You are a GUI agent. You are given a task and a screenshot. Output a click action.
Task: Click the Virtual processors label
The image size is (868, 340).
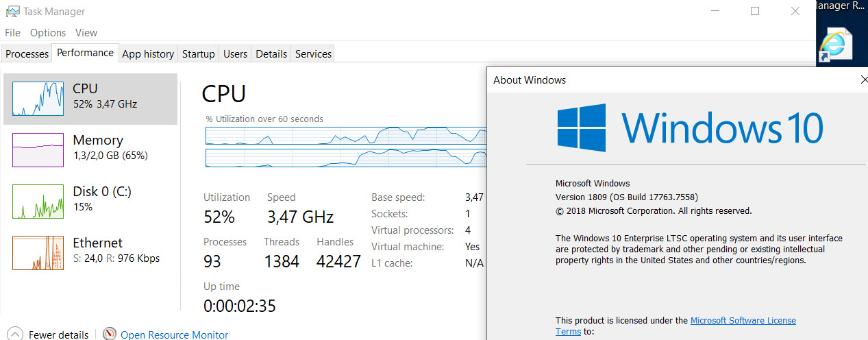coord(412,230)
